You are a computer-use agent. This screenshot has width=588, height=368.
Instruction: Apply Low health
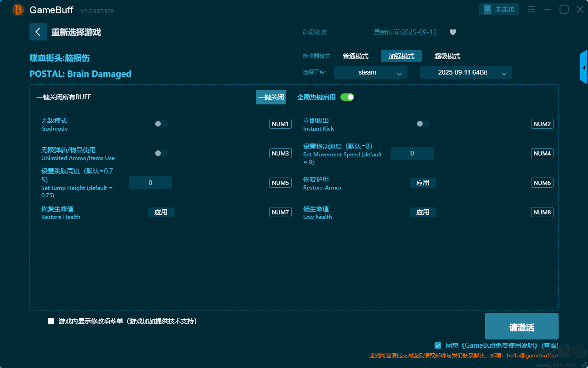423,212
